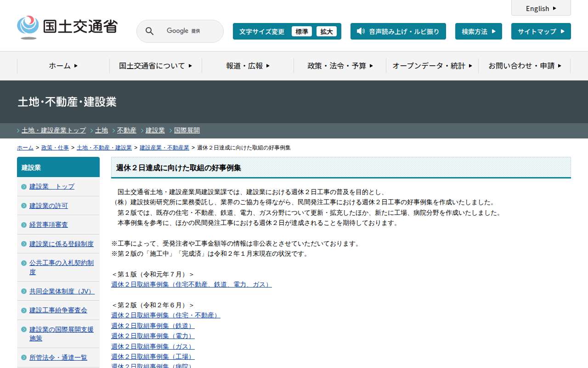Open the first edition 住宅不動産、鉄道、電力、ガス link
Image resolution: width=588 pixels, height=368 pixels.
point(191,284)
